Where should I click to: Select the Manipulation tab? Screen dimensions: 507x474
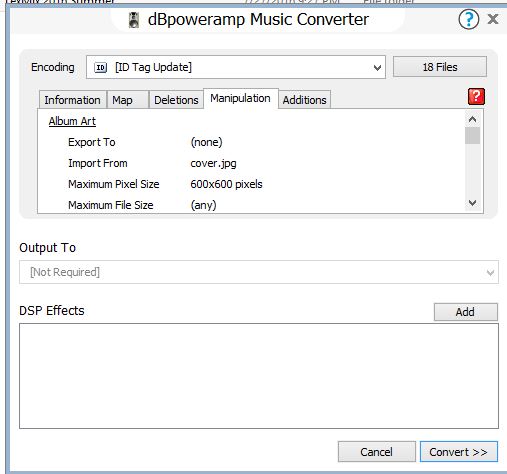[x=240, y=98]
